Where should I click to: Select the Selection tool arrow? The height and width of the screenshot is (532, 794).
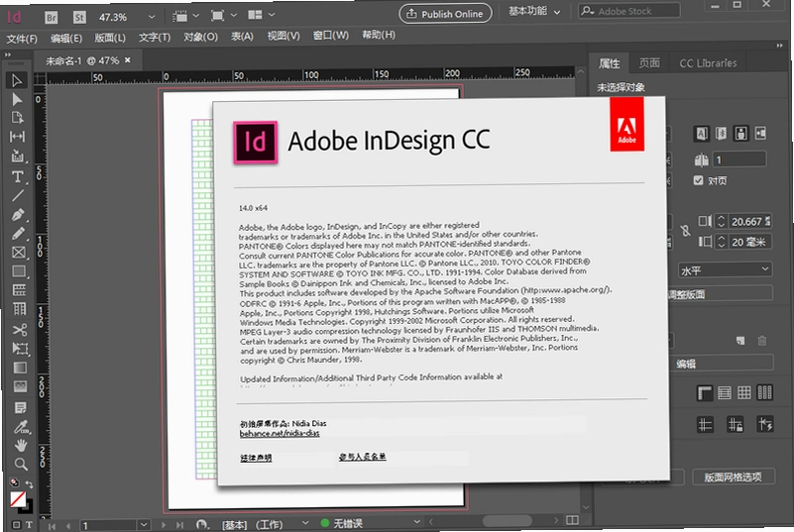[17, 80]
